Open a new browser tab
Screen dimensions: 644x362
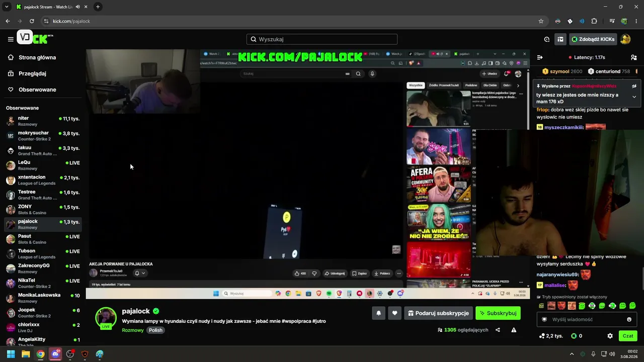(x=98, y=7)
